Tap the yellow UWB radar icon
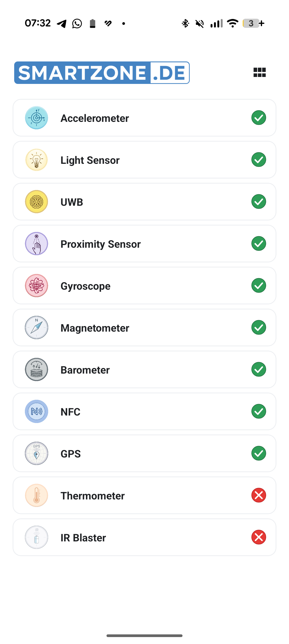Screen dimensions: 289x644 click(37, 202)
